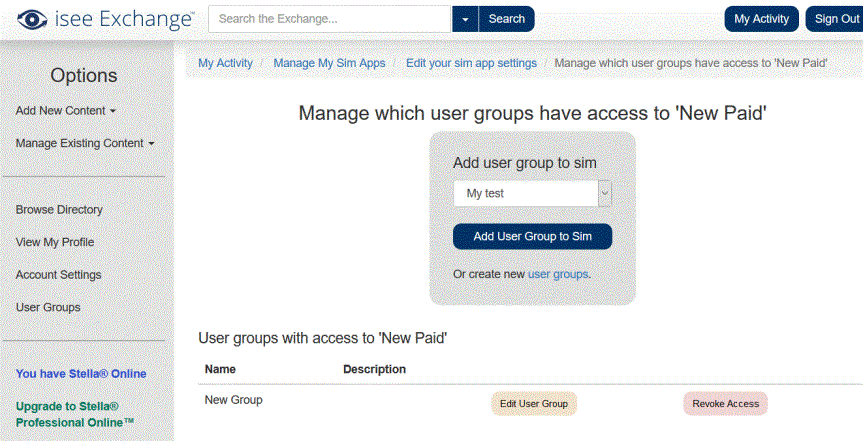This screenshot has width=863, height=441.
Task: Go to My Activity breadcrumb link
Action: [x=225, y=63]
